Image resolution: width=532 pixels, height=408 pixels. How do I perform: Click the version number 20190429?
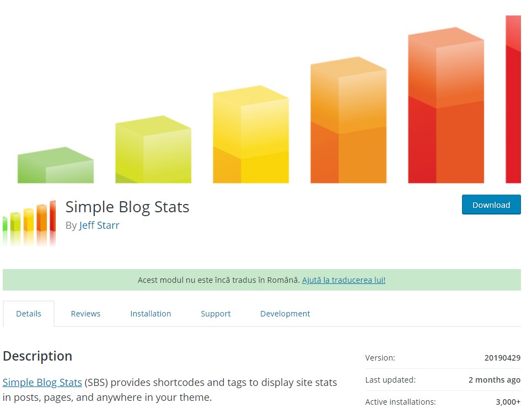tap(502, 358)
